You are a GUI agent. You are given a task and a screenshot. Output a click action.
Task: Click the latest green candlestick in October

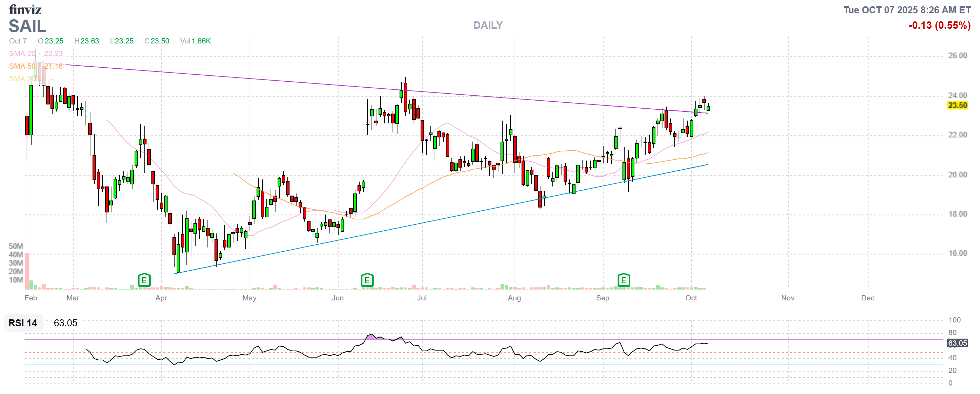(708, 108)
